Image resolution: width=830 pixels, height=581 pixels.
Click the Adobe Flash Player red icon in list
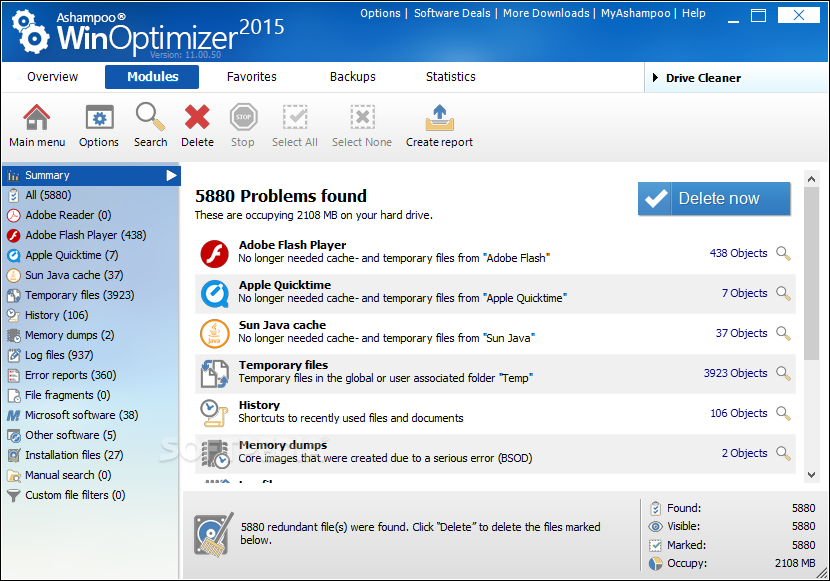[x=214, y=253]
